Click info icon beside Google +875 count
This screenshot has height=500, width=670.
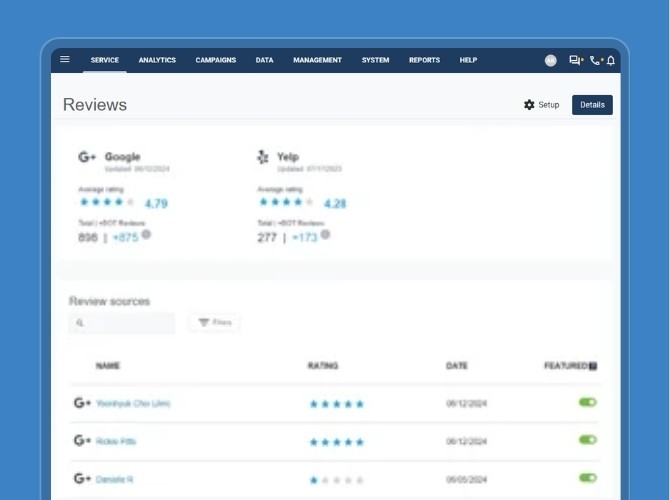pos(146,235)
